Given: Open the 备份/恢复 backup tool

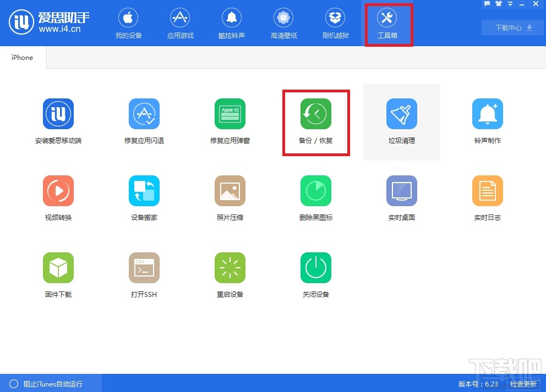Looking at the screenshot, I should pyautogui.click(x=315, y=121).
